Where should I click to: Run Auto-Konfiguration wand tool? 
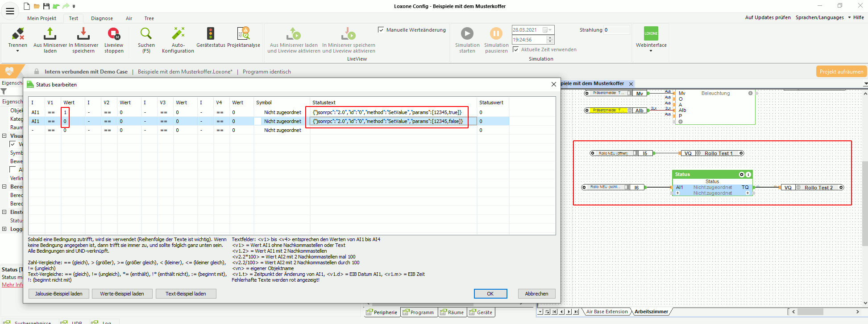178,33
